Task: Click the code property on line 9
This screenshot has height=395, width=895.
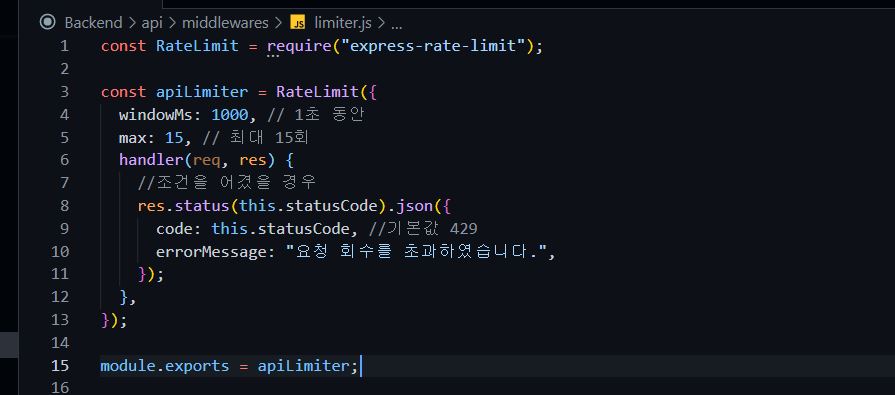Action: click(x=174, y=228)
